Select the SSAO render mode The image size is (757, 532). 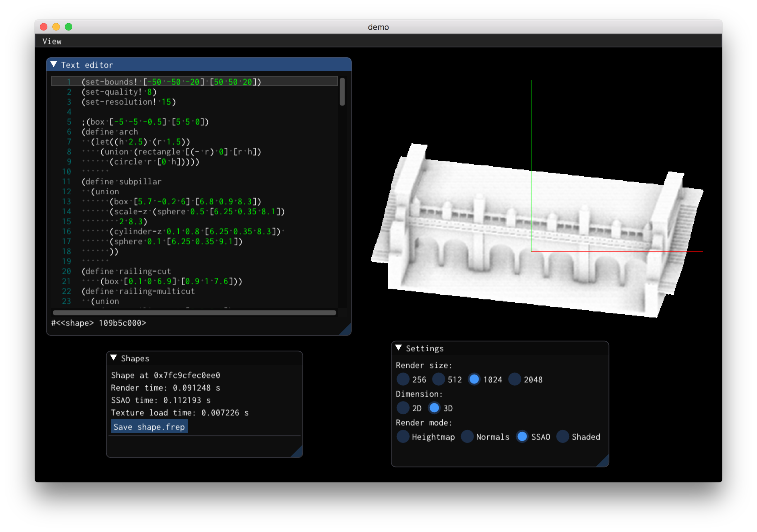(522, 436)
